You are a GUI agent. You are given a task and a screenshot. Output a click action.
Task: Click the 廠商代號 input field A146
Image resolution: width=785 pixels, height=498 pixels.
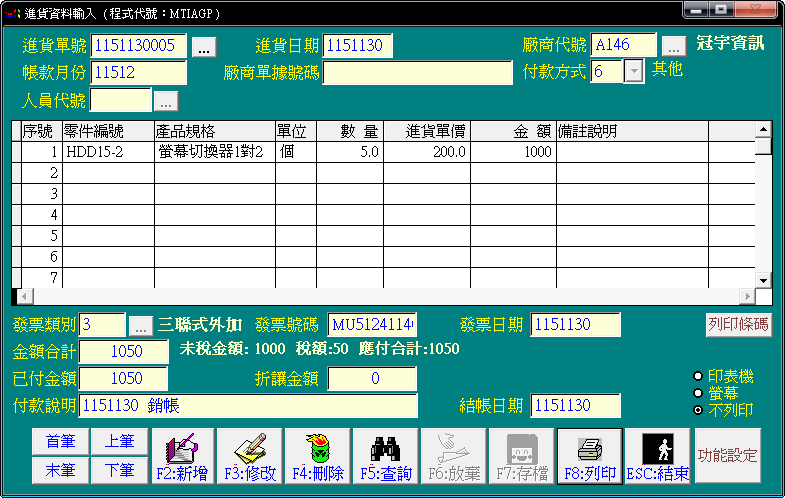[623, 45]
